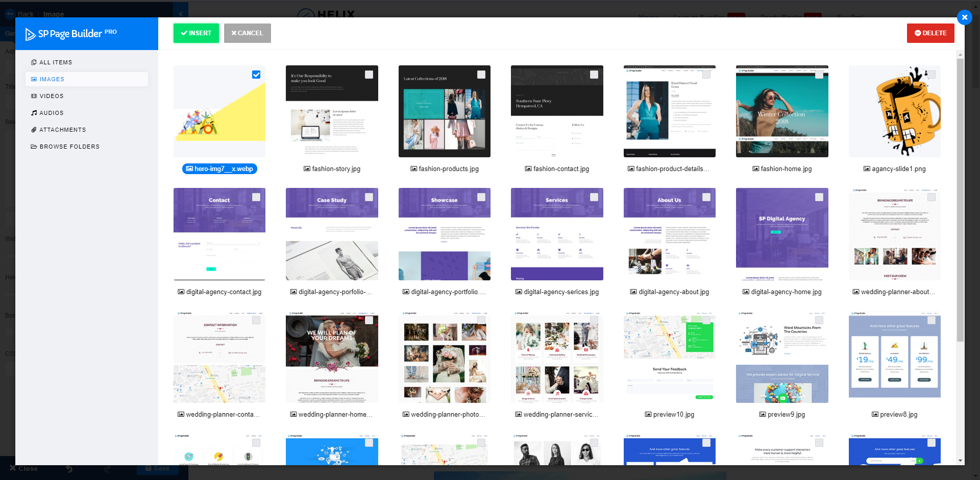Check the fashion-products.jpg checkbox
The height and width of the screenshot is (480, 980).
click(x=481, y=75)
